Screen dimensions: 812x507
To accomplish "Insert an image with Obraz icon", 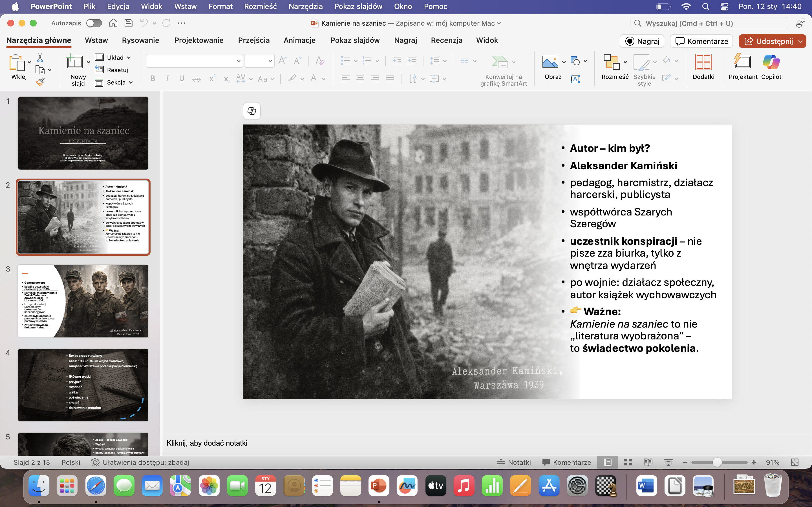I will point(550,62).
